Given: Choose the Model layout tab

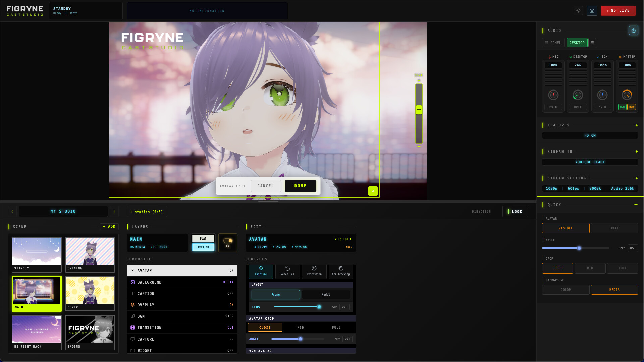Looking at the screenshot, I should (326, 295).
